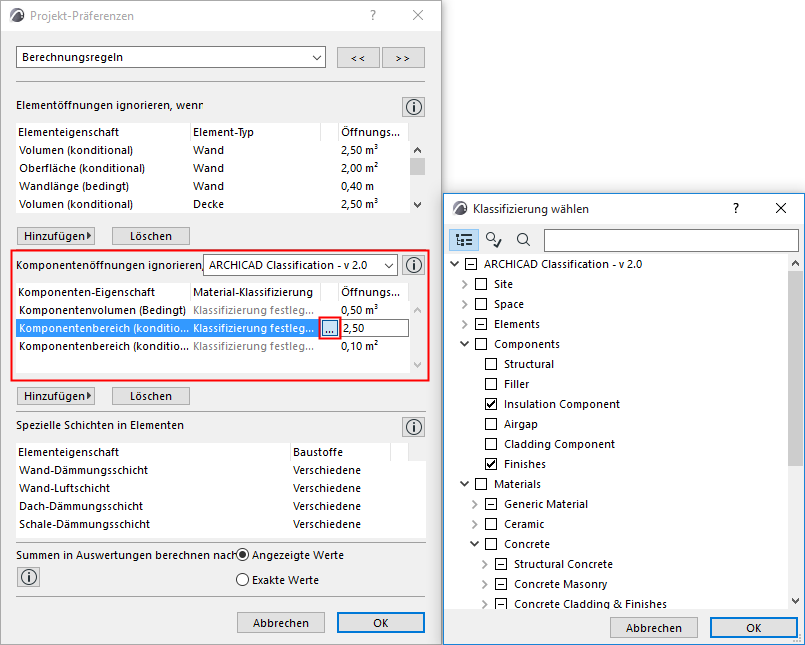Check the Space classification checkbox
Image resolution: width=805 pixels, height=645 pixels.
point(481,304)
